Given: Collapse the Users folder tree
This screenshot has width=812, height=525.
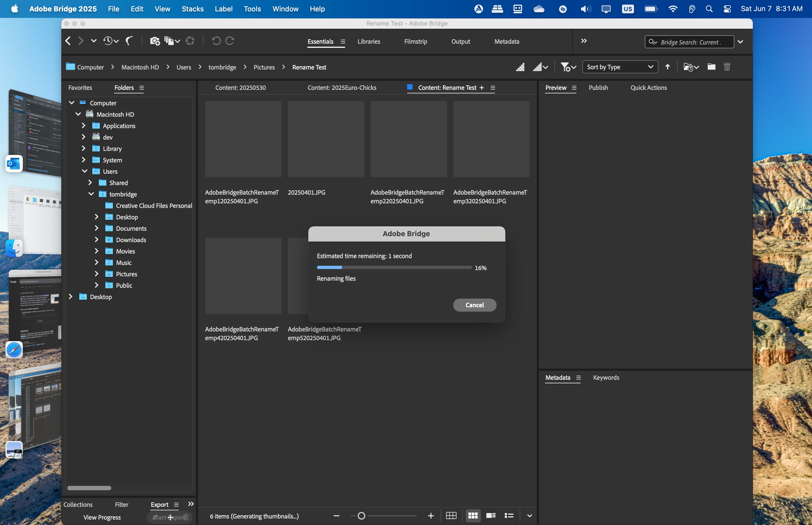Looking at the screenshot, I should pos(84,171).
